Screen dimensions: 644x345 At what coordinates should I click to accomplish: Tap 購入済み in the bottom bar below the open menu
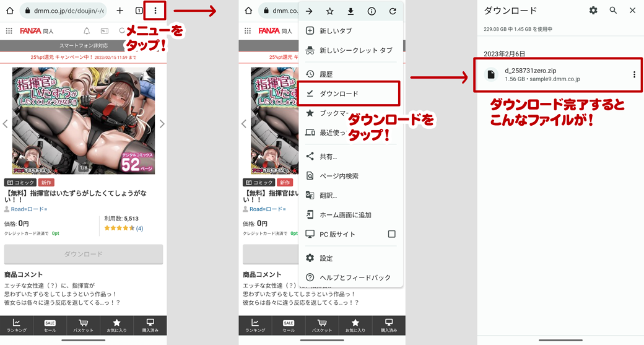point(389,325)
